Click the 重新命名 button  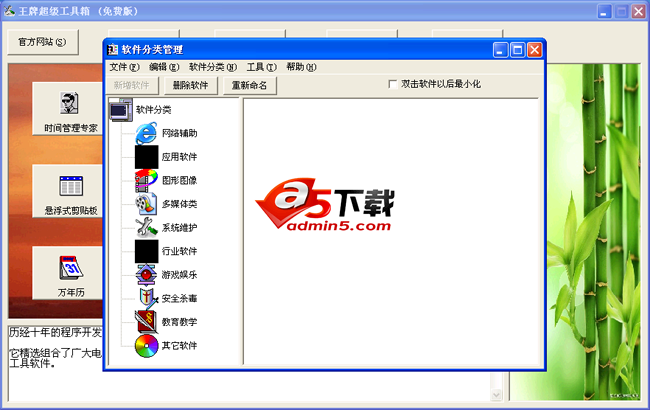249,85
